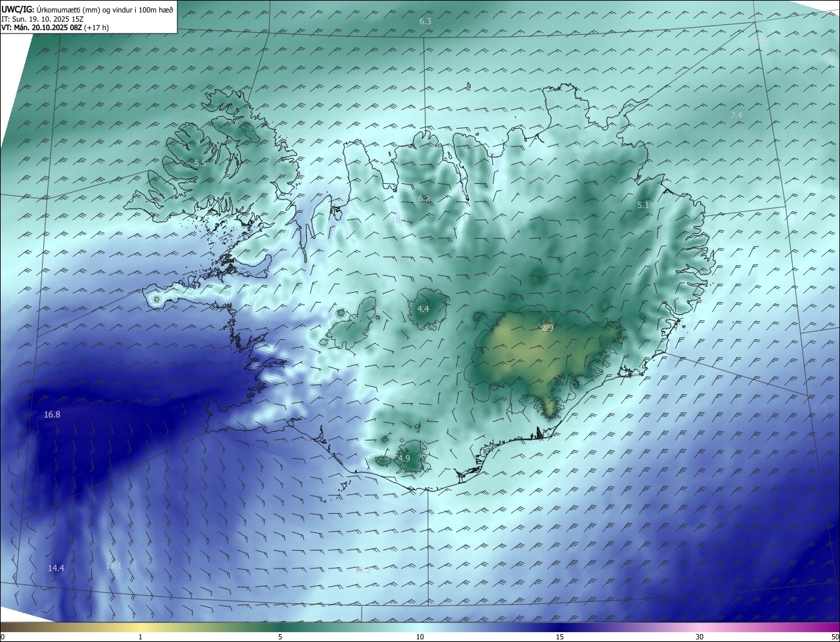The height and width of the screenshot is (642, 840).
Task: Click the 7.4 value in the northeast ocean
Action: pyautogui.click(x=736, y=115)
